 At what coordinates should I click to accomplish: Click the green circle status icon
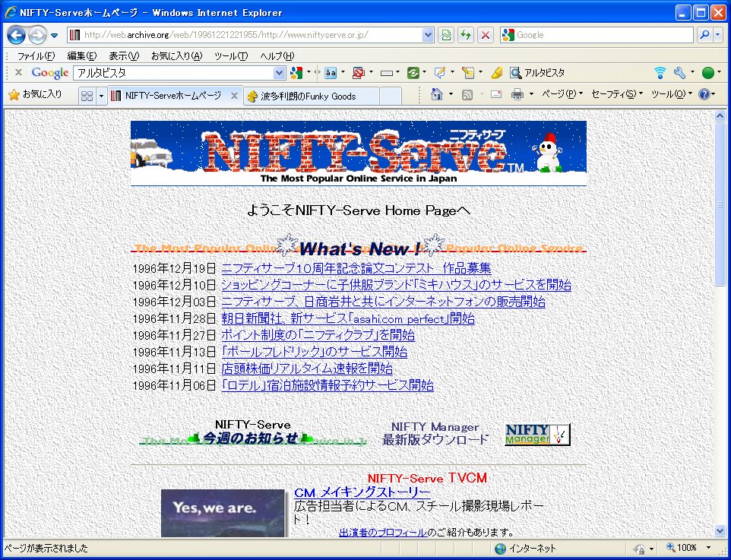click(708, 73)
